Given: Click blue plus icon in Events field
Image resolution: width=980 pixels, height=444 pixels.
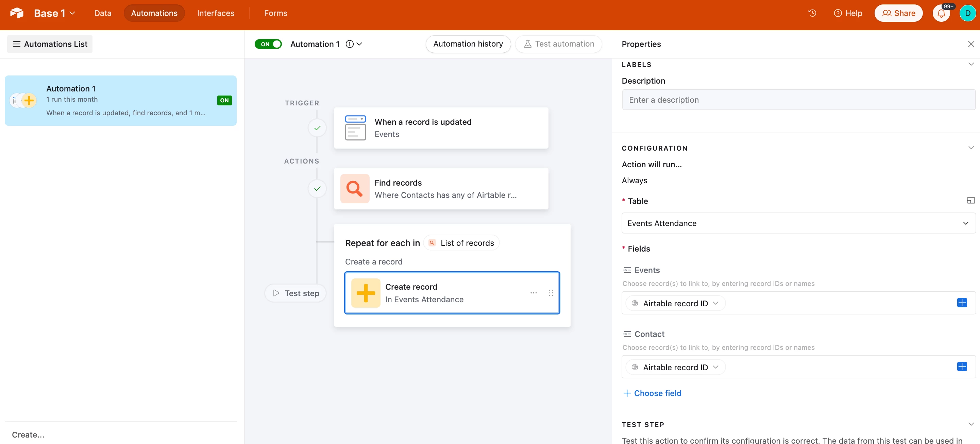Looking at the screenshot, I should (961, 303).
